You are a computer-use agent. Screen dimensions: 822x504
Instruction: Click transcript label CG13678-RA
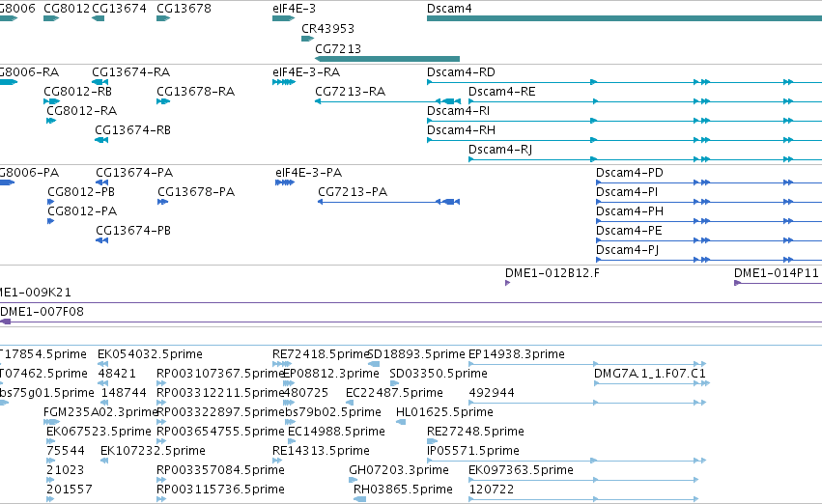[195, 91]
